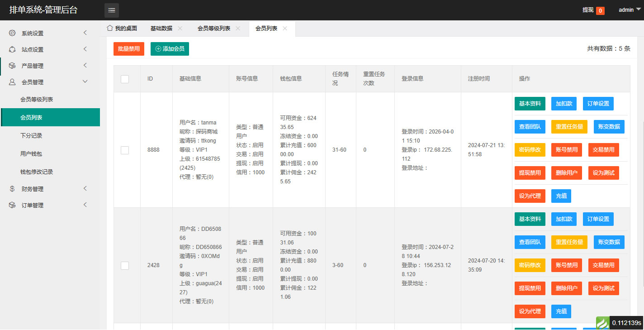Click the hamburger menu toggle icon
644x330 pixels.
pos(112,10)
